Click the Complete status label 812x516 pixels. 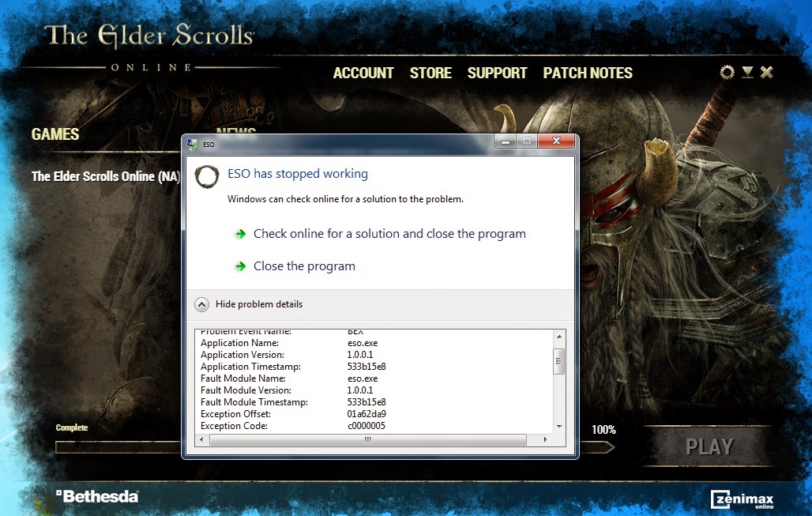tap(72, 427)
